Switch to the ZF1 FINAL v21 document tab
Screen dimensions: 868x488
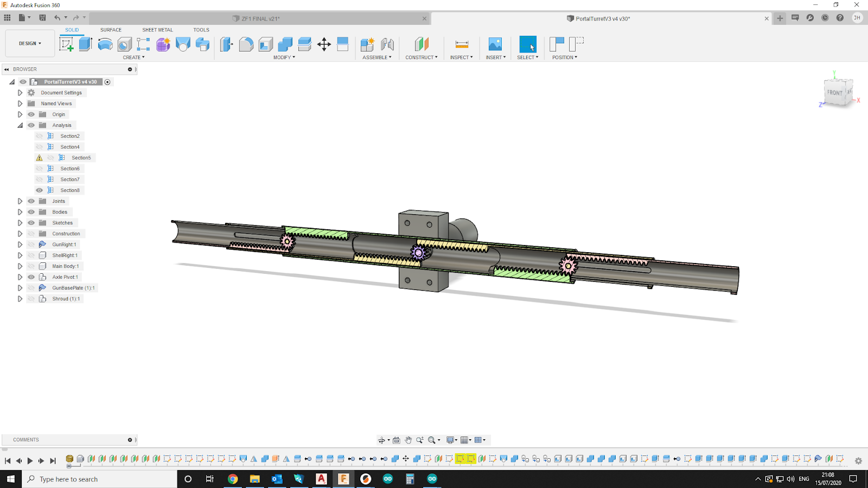[260, 18]
